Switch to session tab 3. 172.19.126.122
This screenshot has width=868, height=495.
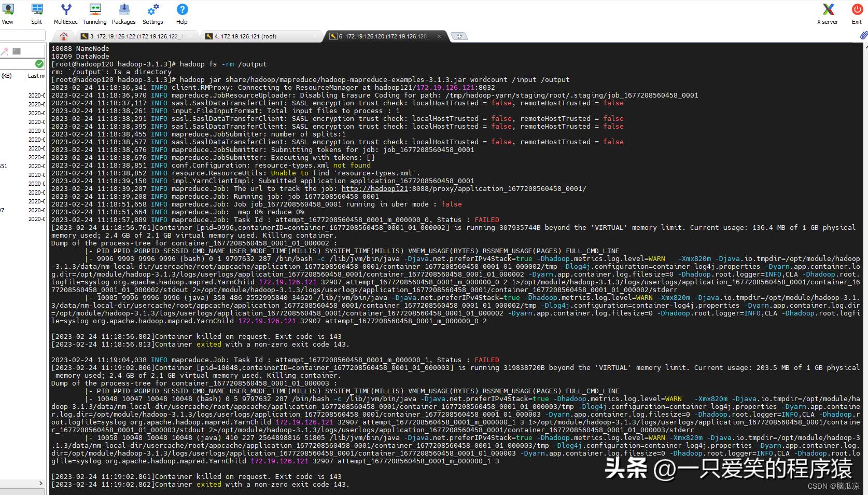coord(137,36)
